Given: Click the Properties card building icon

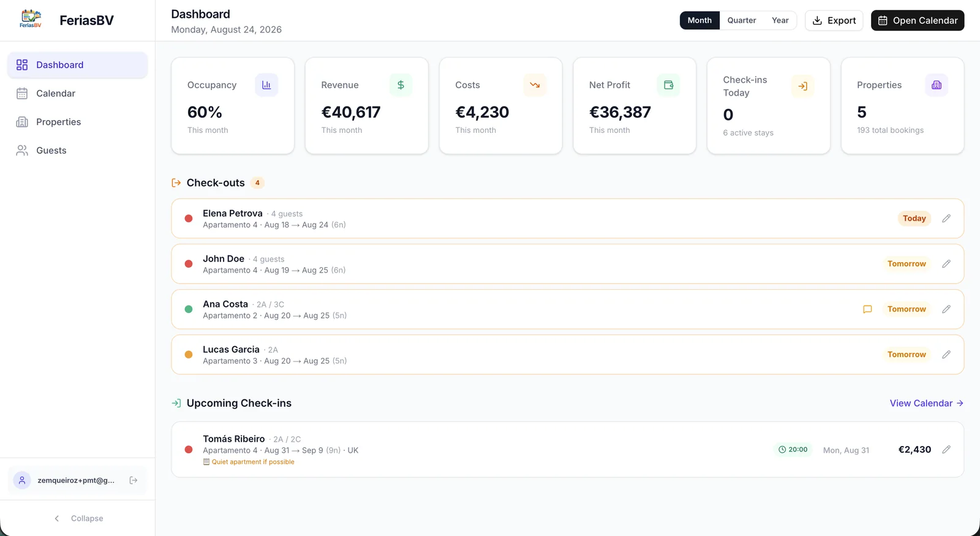Looking at the screenshot, I should pos(937,85).
